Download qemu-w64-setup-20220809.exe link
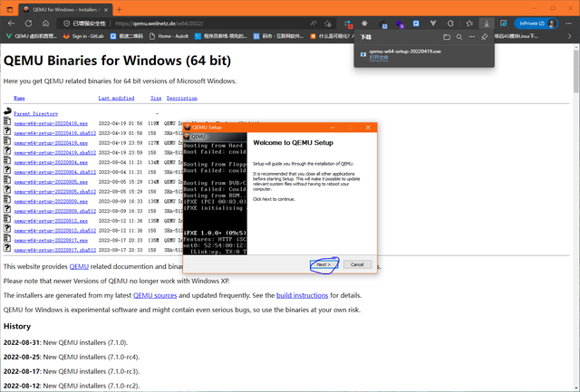The image size is (580, 392). 51,201
